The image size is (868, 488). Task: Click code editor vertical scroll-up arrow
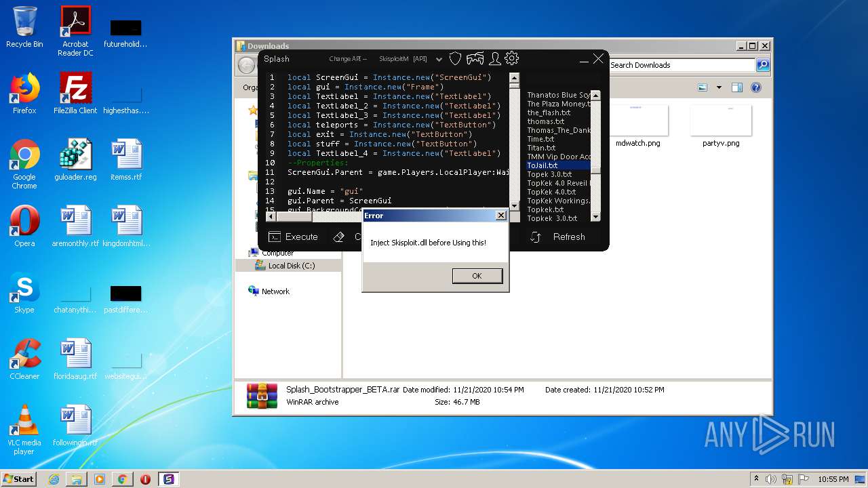[514, 77]
